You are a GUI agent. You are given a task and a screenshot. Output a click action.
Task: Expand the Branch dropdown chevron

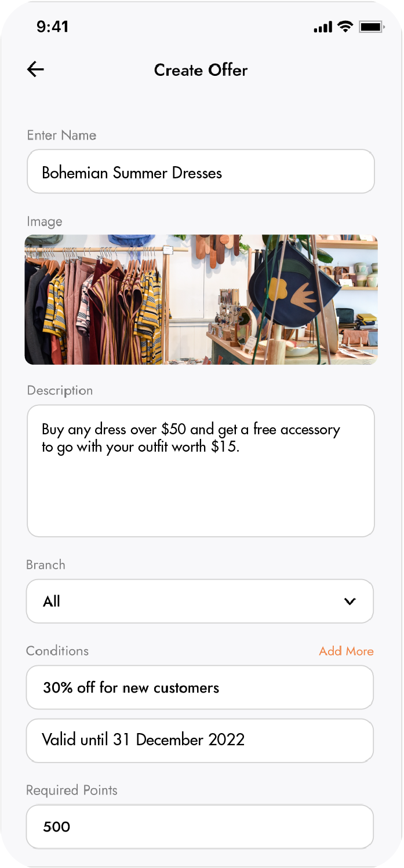coord(350,602)
